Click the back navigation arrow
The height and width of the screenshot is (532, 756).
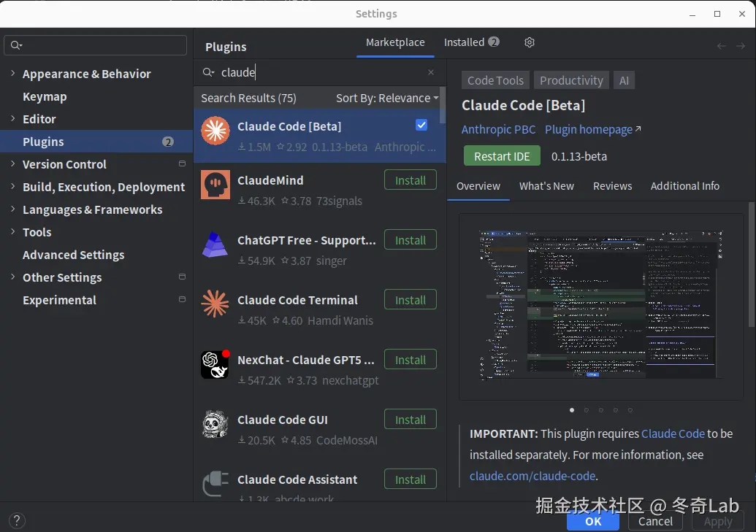721,45
